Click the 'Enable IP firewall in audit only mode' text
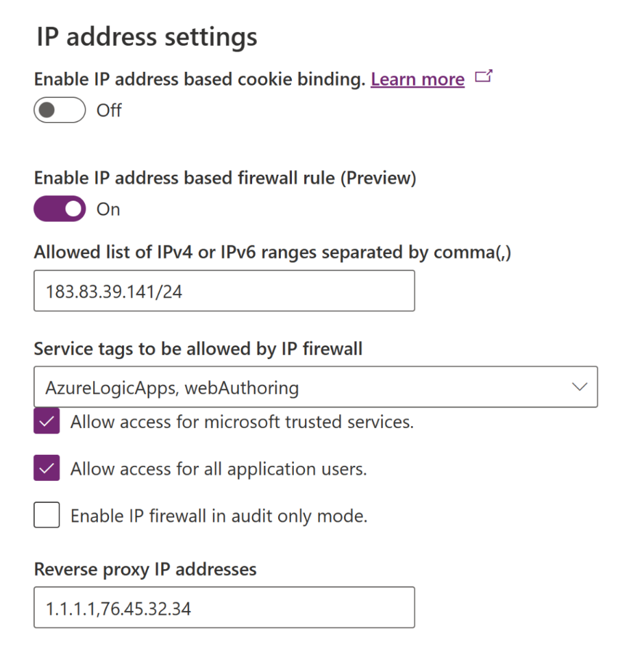The width and height of the screenshot is (644, 648). click(x=219, y=516)
